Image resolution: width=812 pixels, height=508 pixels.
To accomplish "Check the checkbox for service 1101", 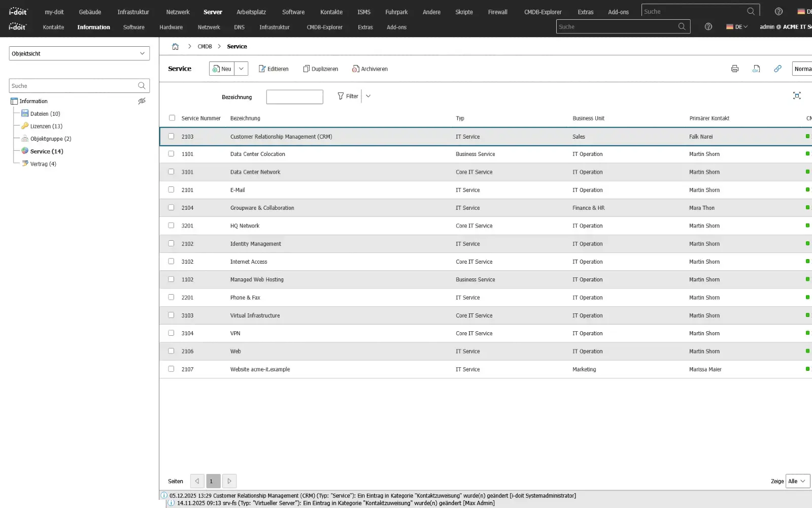I will tap(171, 153).
